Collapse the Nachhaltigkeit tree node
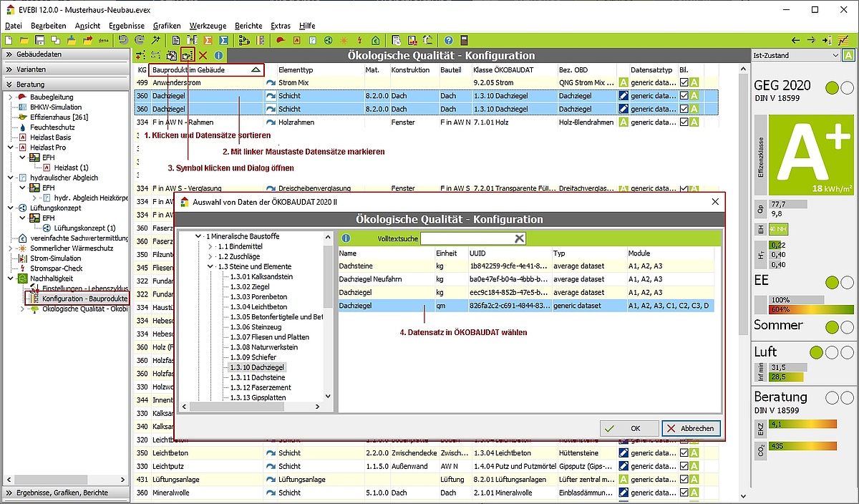Screen dimensions: 859x504 [10, 278]
